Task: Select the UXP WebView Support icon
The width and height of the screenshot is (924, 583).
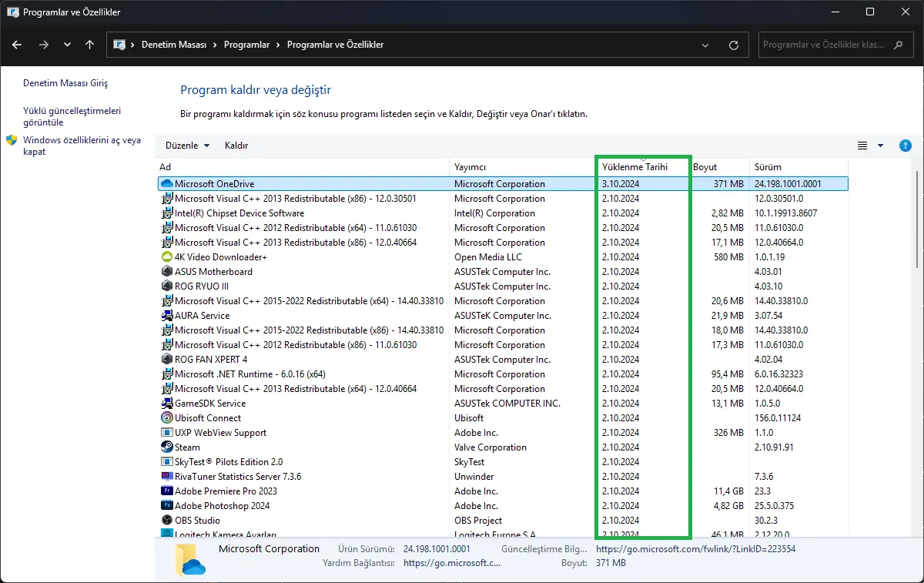Action: coord(167,433)
